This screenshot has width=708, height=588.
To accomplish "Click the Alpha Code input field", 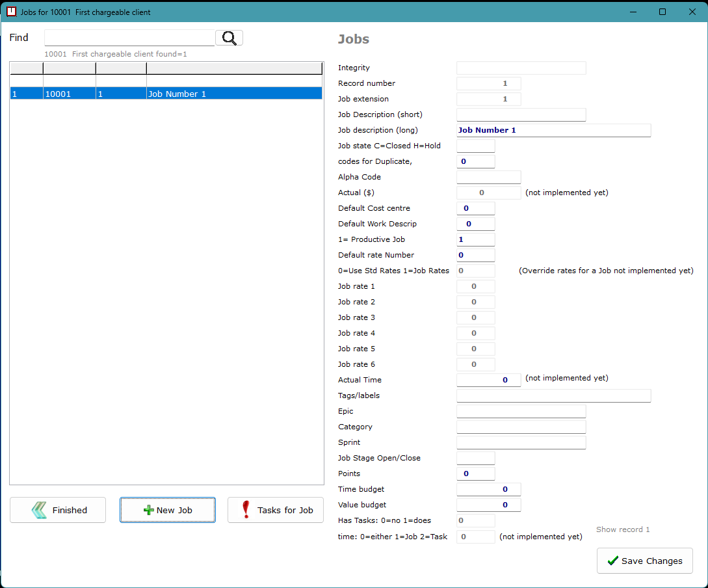I will pyautogui.click(x=488, y=177).
